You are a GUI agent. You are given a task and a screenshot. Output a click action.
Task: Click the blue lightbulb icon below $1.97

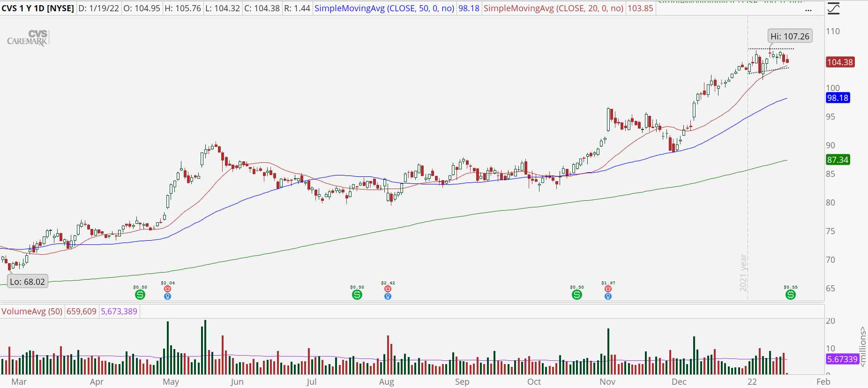pyautogui.click(x=608, y=296)
